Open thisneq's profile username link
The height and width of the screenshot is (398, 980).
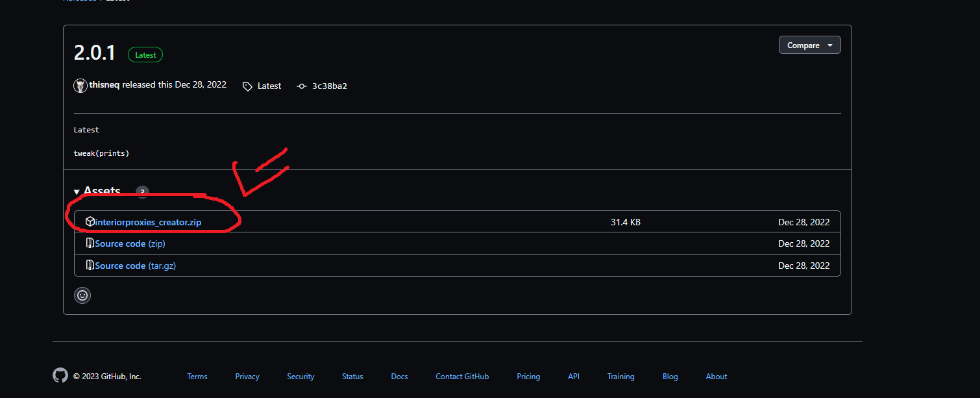click(104, 85)
